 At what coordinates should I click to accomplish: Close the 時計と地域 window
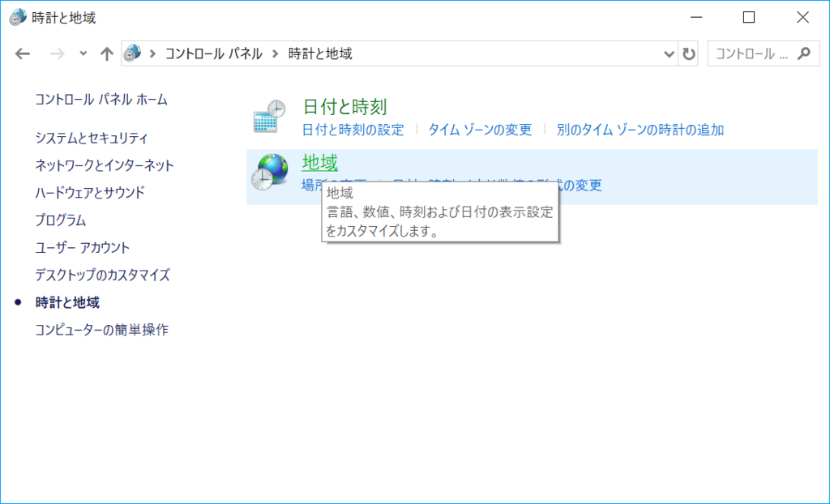pyautogui.click(x=802, y=18)
